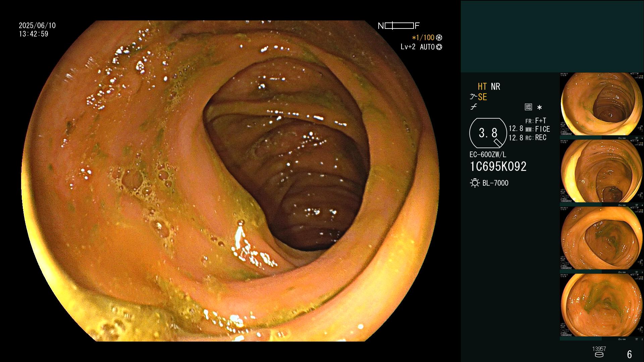Screen dimensions: 644x362
Task: Click the serial number 1C695K092
Action: pyautogui.click(x=498, y=167)
